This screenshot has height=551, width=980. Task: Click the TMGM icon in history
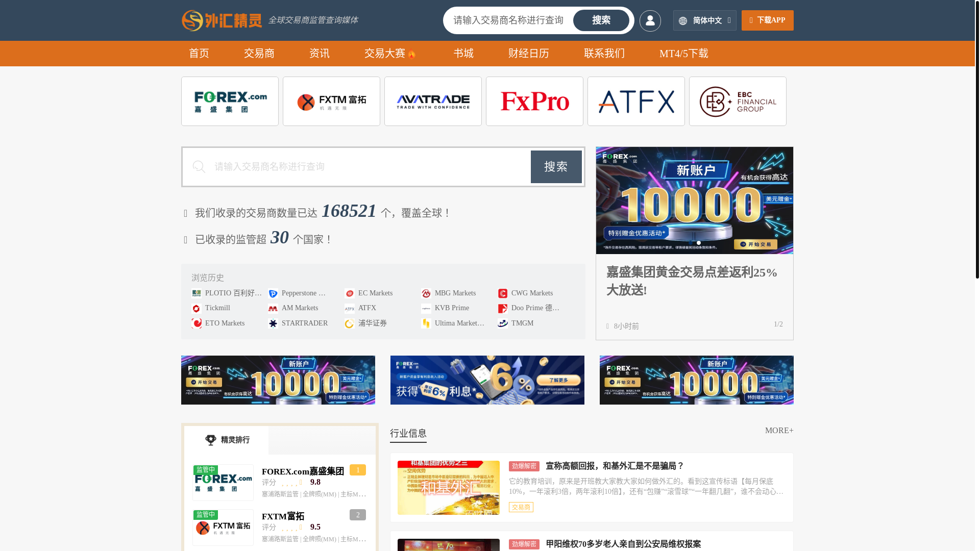point(503,323)
